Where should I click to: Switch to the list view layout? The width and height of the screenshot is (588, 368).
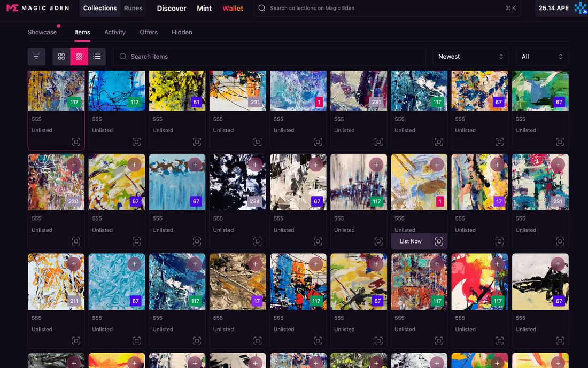pos(97,57)
